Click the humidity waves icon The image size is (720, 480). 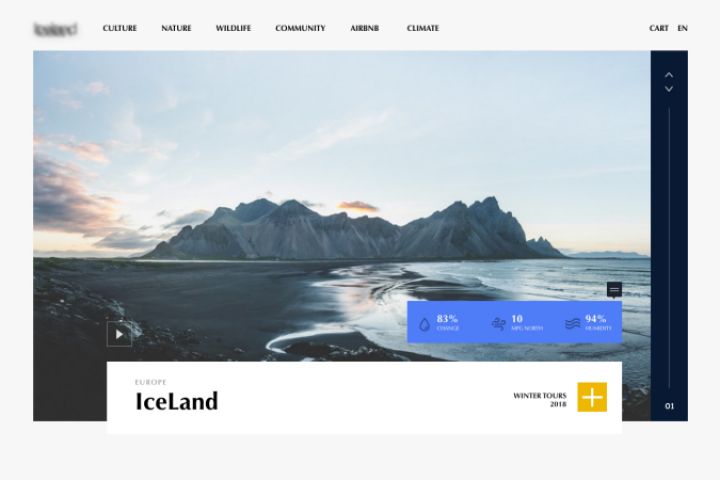573,324
